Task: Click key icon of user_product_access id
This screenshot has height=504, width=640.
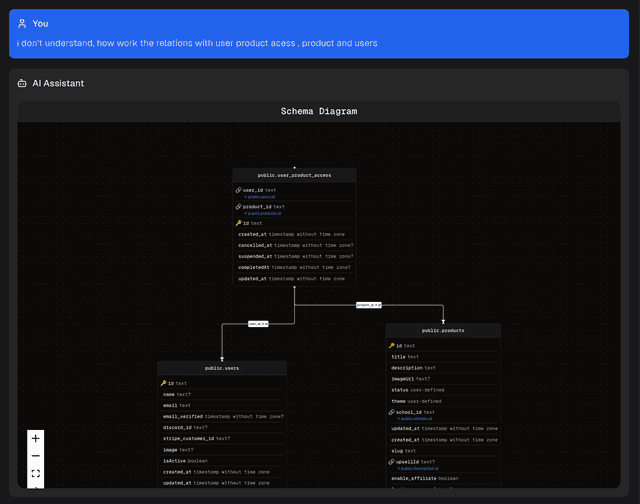Action: point(238,223)
